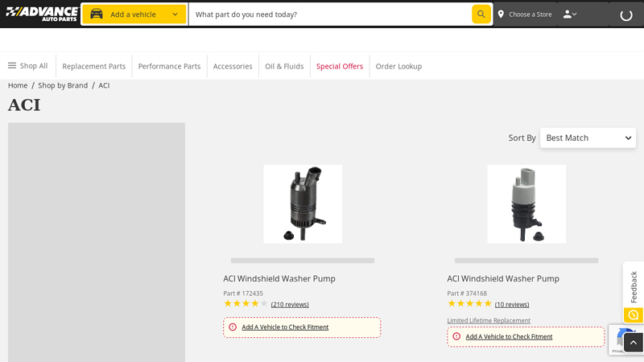
Task: Open the Replacement Parts menu
Action: pyautogui.click(x=93, y=66)
